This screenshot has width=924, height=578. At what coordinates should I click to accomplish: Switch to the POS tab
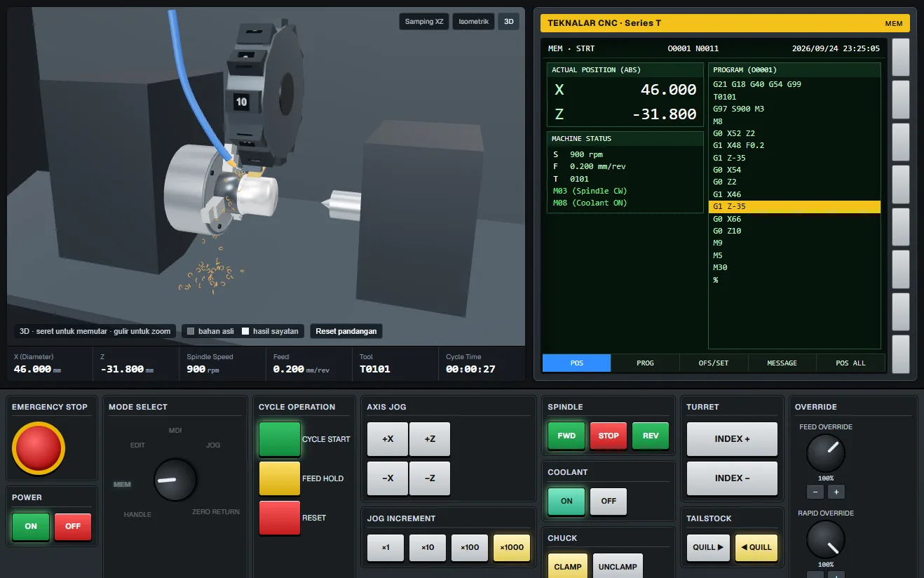coord(577,363)
